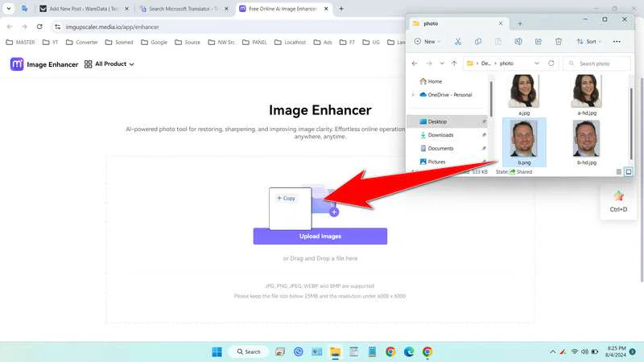Click the Cut icon in File Explorer
This screenshot has height=362, width=644.
[458, 42]
